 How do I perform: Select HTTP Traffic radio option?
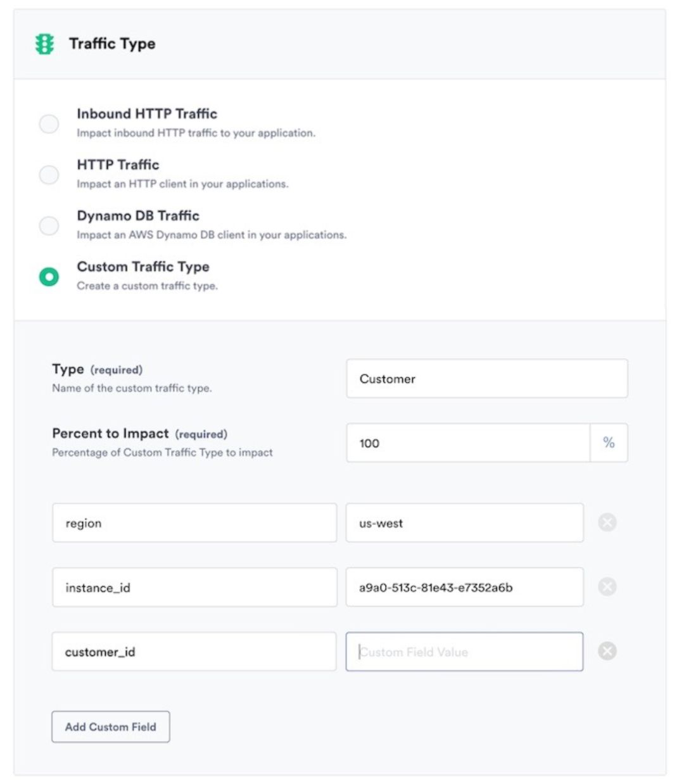pos(49,174)
